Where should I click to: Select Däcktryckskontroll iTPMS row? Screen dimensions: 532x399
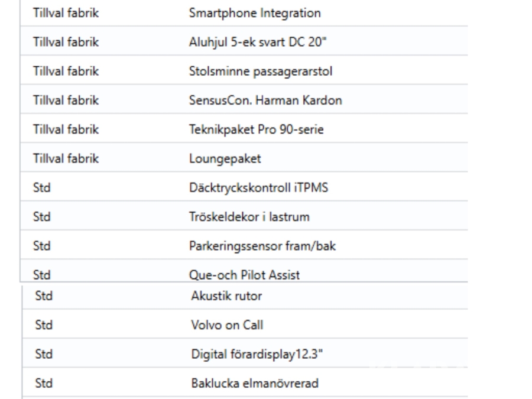[251, 188]
